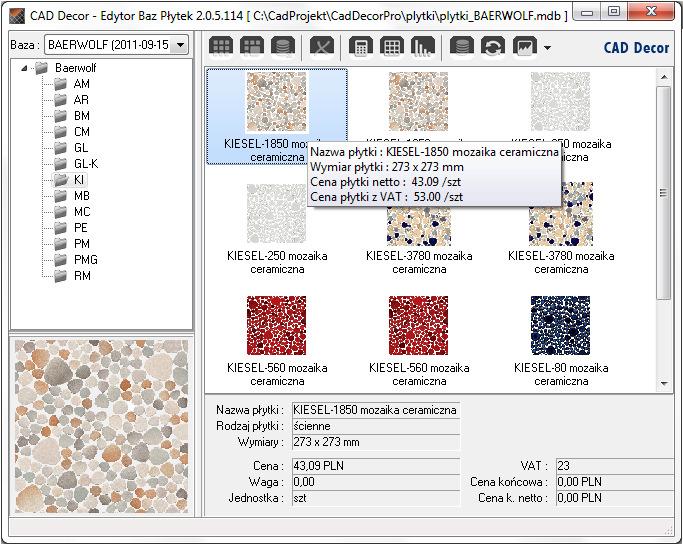Select the RM folder in the tree
The width and height of the screenshot is (683, 544).
pyautogui.click(x=82, y=276)
